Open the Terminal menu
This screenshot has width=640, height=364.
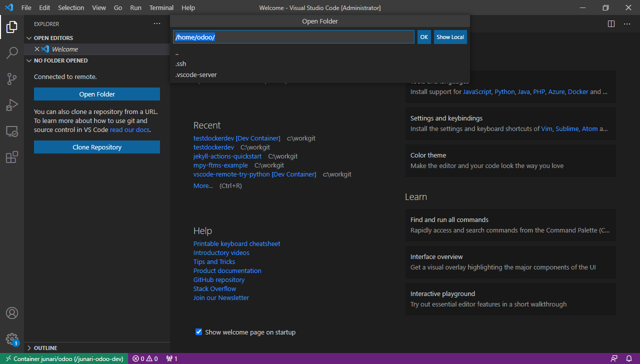point(161,7)
